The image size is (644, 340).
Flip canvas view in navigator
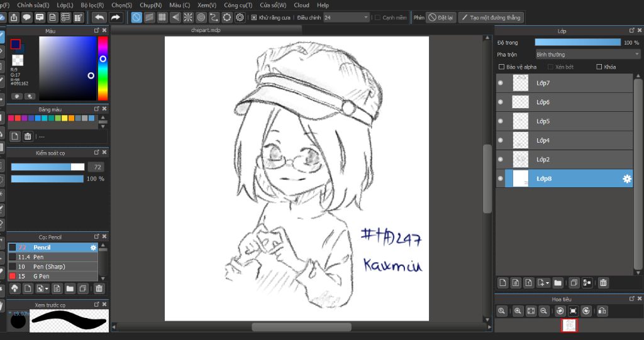coord(602,311)
